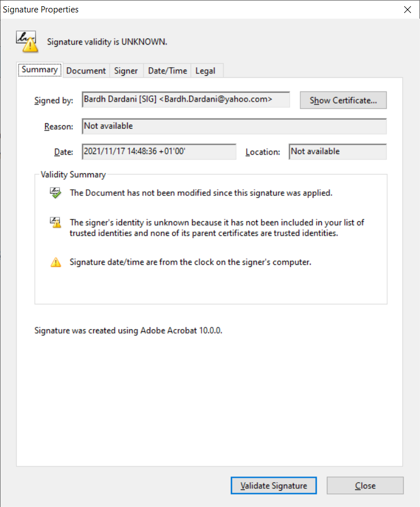Click the yellow triangle beside signature date/time message
420x507 pixels.
[56, 262]
